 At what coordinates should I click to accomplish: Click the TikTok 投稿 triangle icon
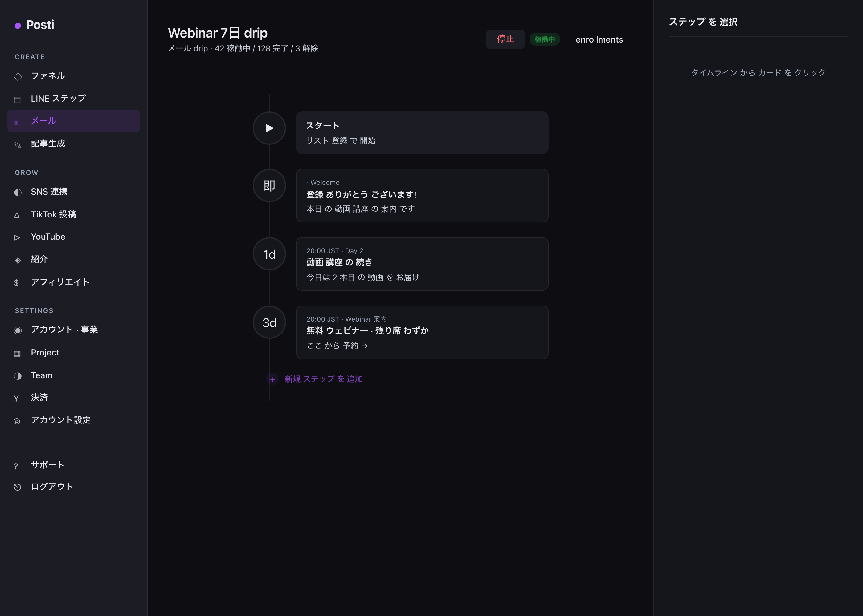tap(17, 215)
